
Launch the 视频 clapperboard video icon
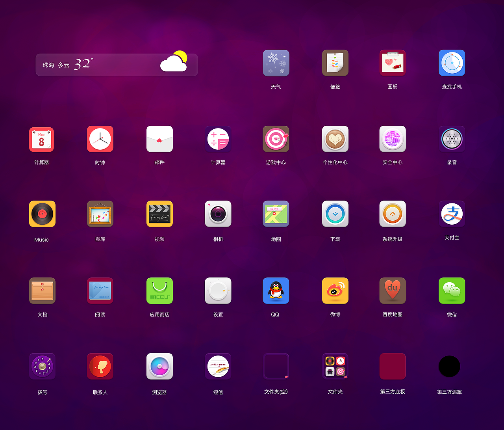[x=159, y=214]
